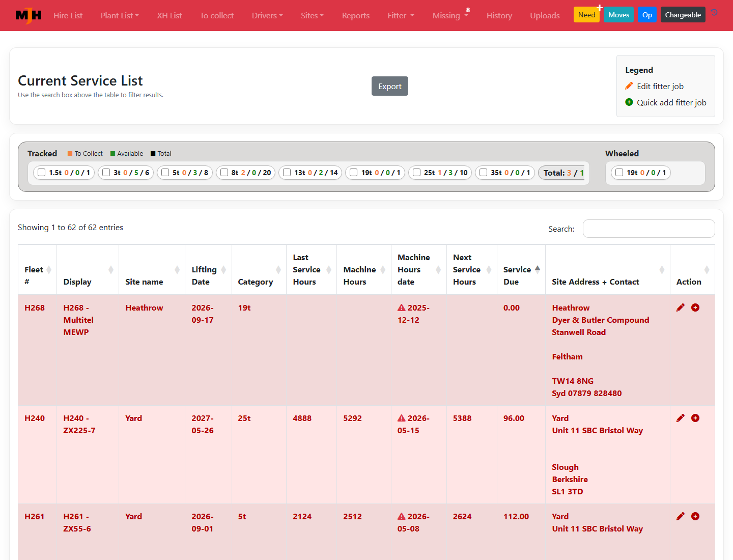Open the Reports page
This screenshot has width=733, height=560.
356,15
